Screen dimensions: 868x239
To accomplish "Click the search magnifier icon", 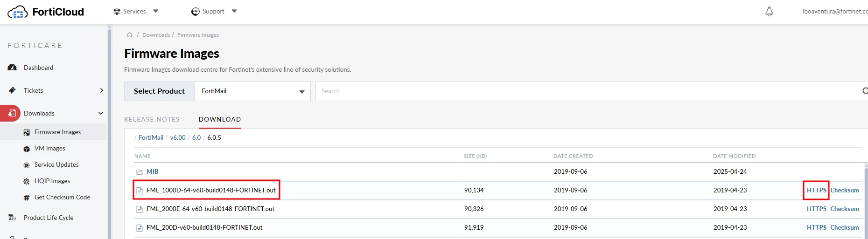I will click(x=865, y=91).
